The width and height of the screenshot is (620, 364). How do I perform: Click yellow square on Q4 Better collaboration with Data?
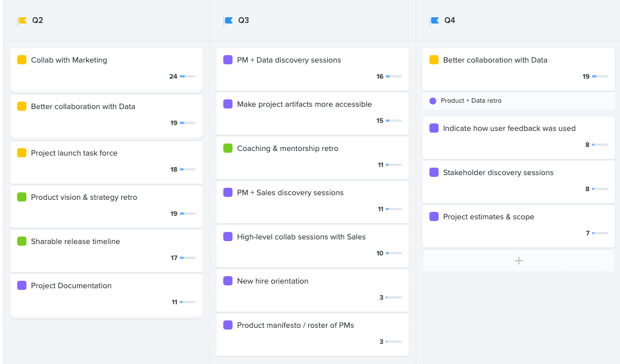point(434,60)
